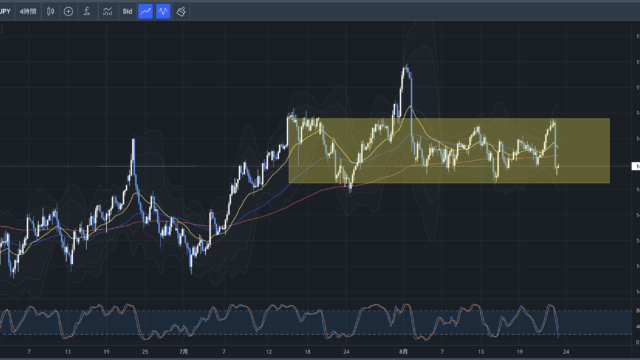Click the plus-in-circle compare icon
This screenshot has height=360, width=640.
68,11
